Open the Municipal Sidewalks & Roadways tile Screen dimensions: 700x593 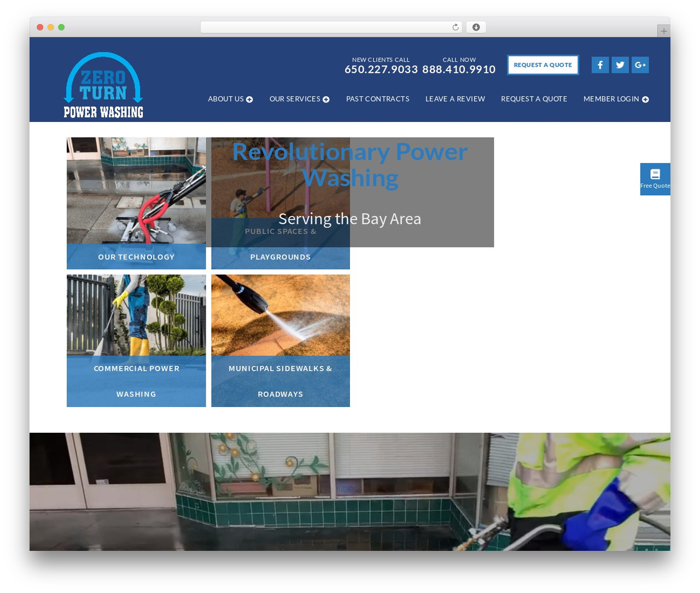pyautogui.click(x=281, y=341)
